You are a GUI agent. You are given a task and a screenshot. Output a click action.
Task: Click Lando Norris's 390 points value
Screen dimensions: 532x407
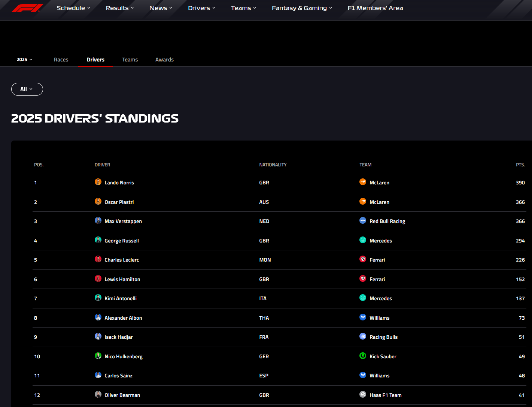tap(520, 183)
